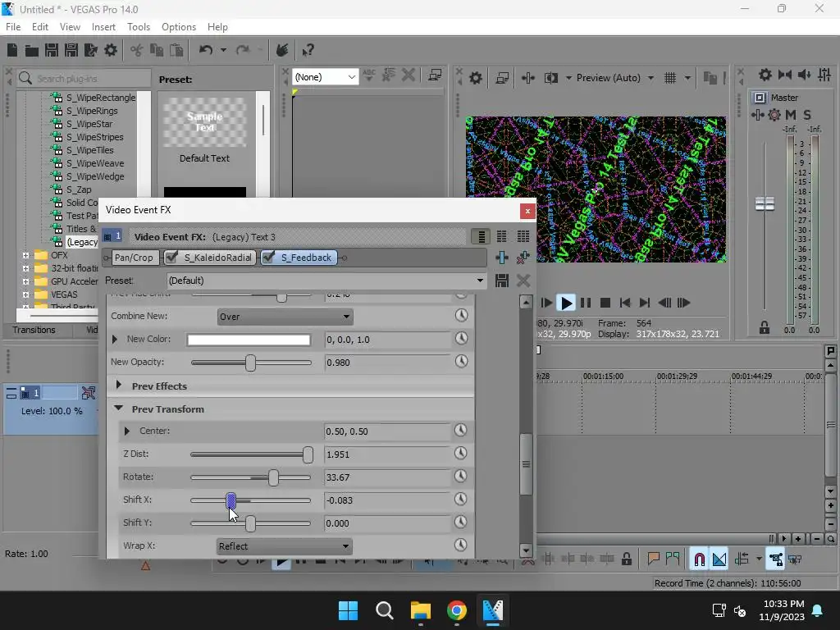Toggle Automatic Crossfades icon
The image size is (840, 630).
[719, 559]
